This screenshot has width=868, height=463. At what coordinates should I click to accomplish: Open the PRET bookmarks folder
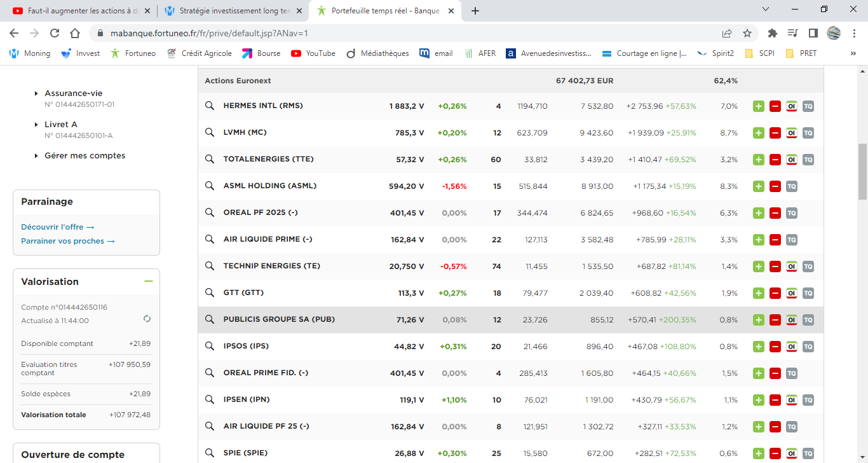click(x=801, y=53)
